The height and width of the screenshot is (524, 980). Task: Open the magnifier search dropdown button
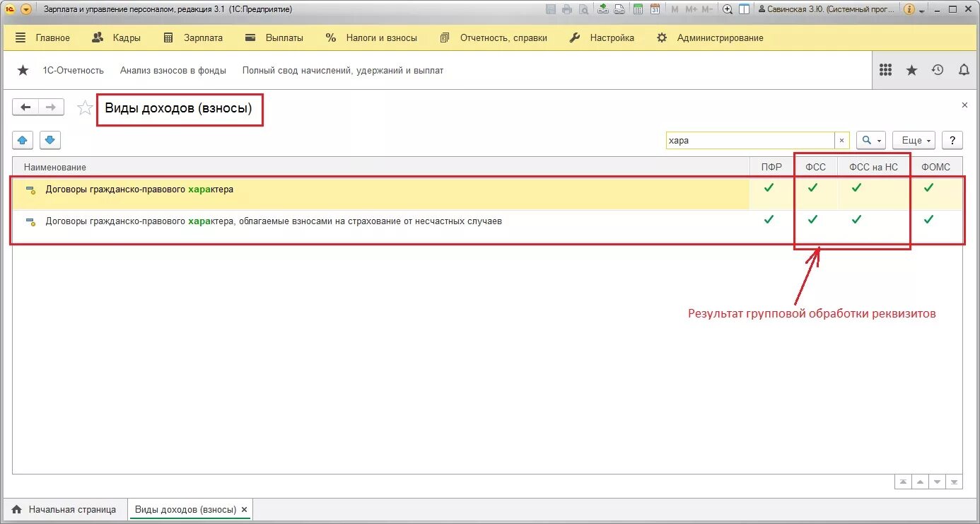tap(871, 141)
